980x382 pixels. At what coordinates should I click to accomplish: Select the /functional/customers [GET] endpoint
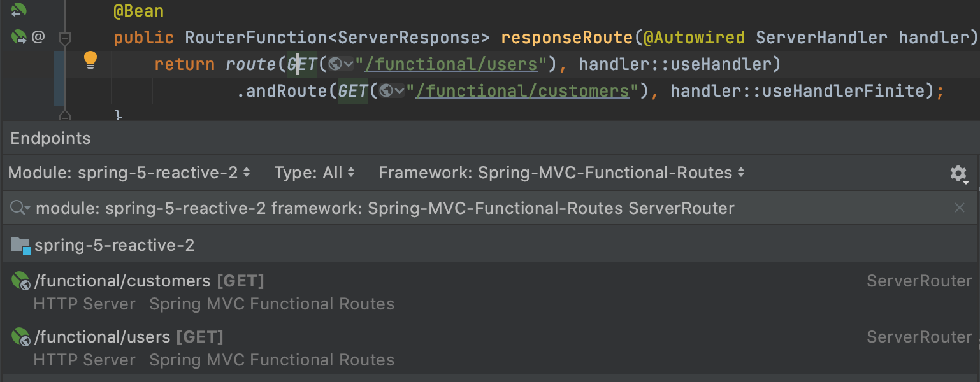pyautogui.click(x=490, y=292)
